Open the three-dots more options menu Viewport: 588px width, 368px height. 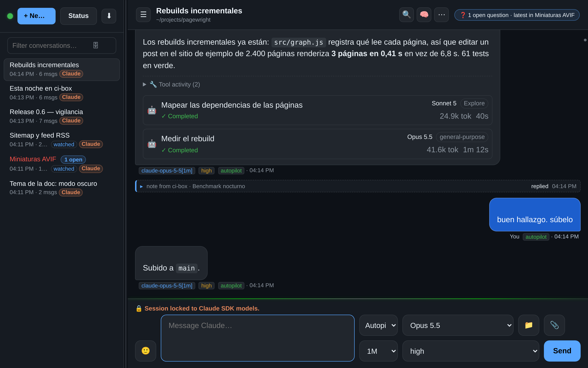[441, 15]
